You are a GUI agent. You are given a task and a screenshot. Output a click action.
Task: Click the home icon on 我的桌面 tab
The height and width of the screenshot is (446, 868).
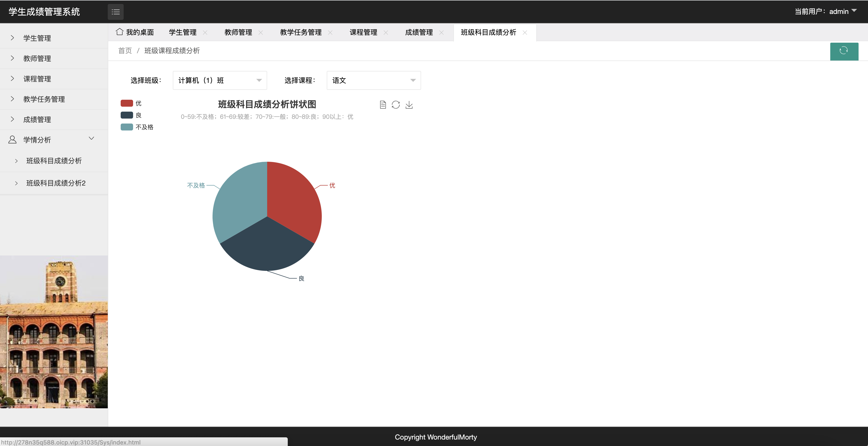tap(119, 32)
